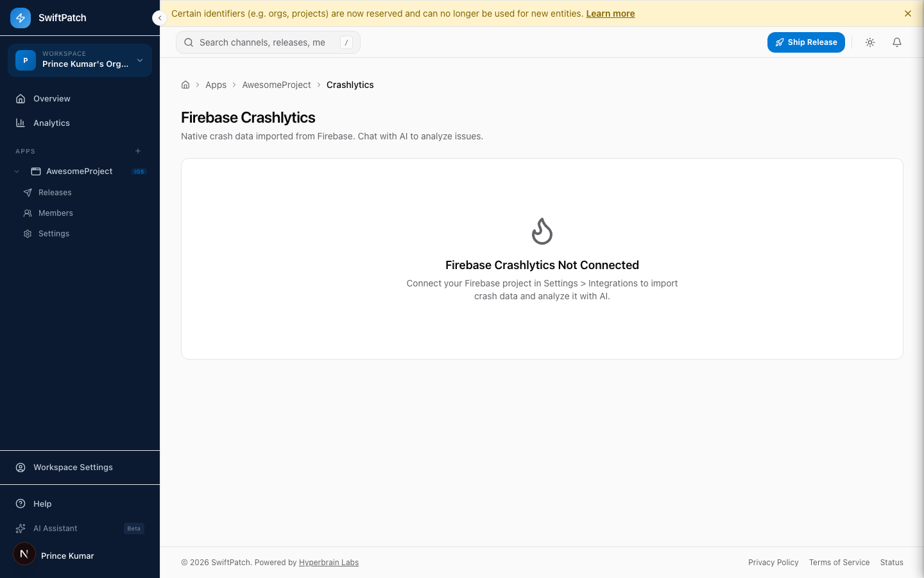Expand the workspace switcher chevron
This screenshot has height=578, width=924.
click(139, 60)
